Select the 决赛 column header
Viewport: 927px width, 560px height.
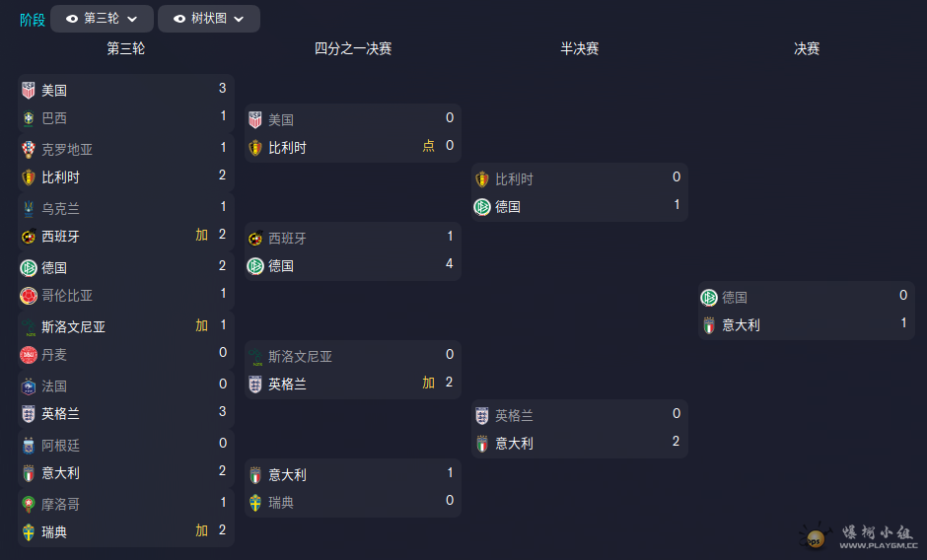coord(807,48)
